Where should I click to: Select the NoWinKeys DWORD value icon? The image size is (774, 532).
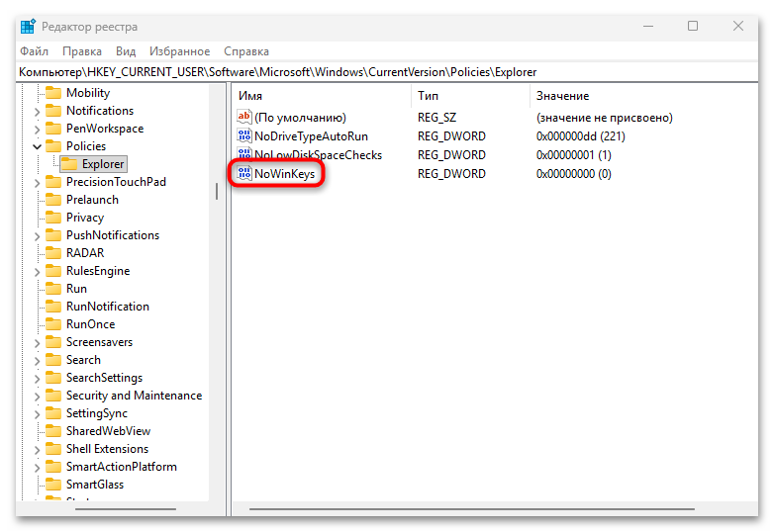pyautogui.click(x=244, y=173)
